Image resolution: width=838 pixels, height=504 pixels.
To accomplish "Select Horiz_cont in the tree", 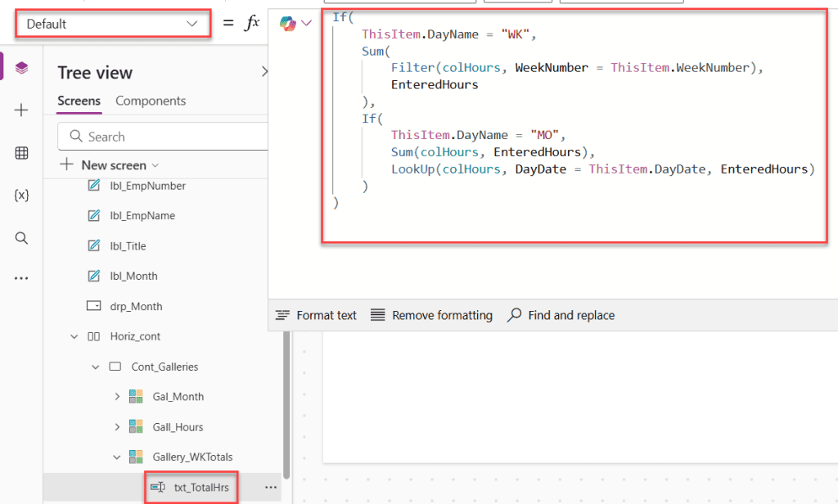I will 135,337.
